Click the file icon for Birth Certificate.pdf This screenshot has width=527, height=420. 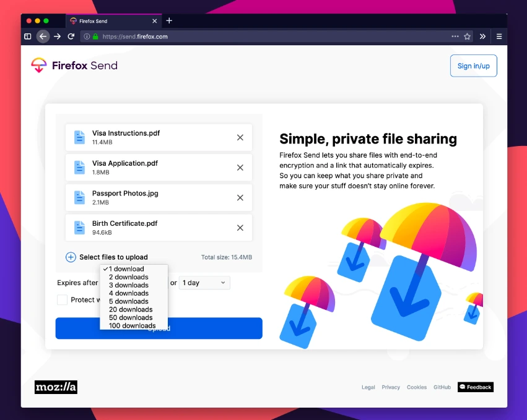(x=79, y=228)
